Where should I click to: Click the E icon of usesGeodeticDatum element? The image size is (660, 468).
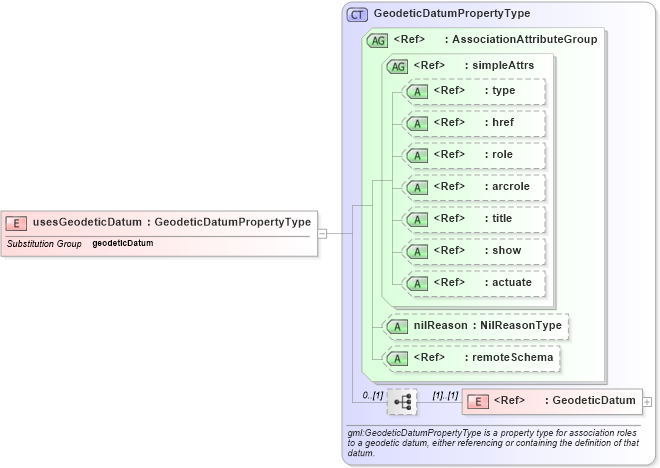click(x=16, y=223)
